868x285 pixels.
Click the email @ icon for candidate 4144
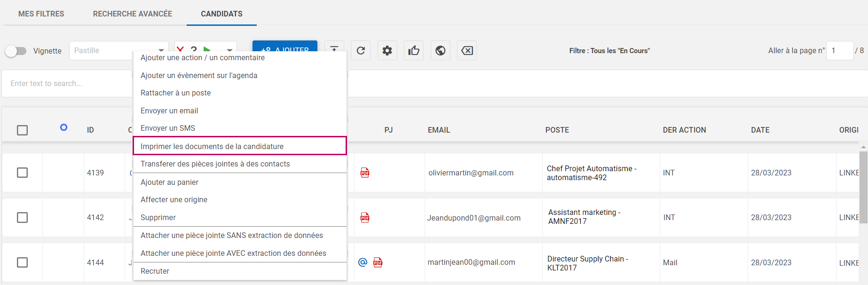363,262
